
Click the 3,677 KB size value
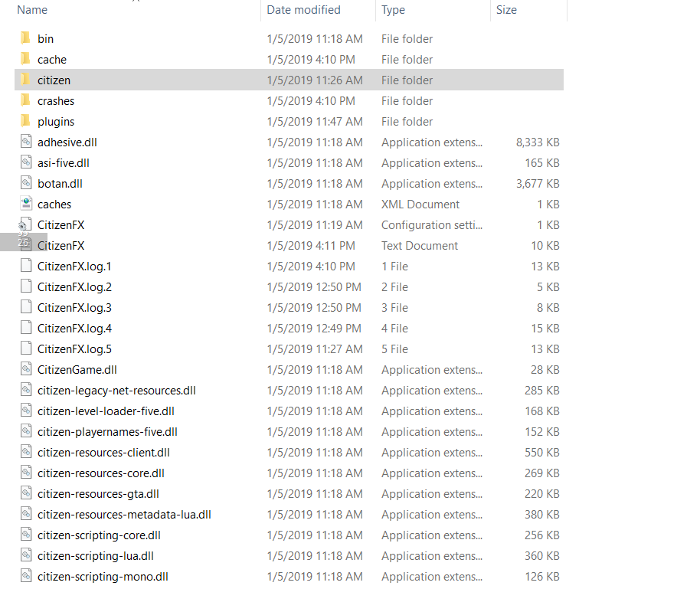click(x=538, y=184)
